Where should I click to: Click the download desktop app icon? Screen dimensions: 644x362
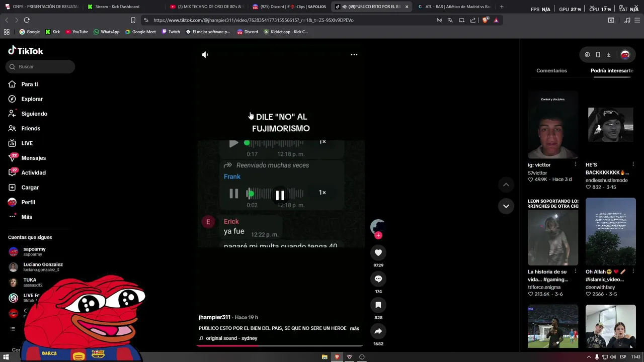click(608, 55)
